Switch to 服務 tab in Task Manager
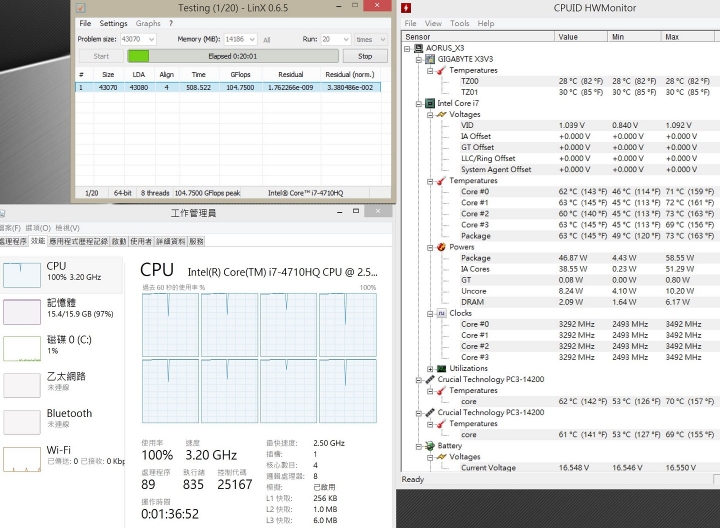 [196, 242]
